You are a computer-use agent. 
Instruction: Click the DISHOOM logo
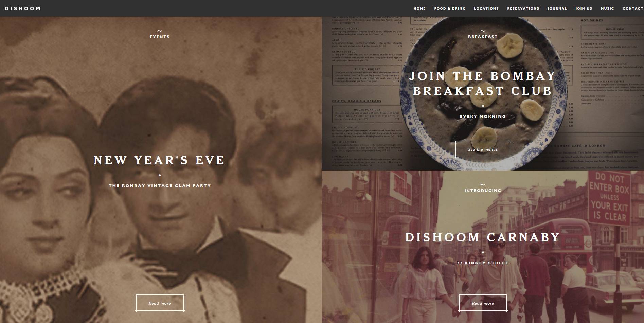[x=22, y=8]
